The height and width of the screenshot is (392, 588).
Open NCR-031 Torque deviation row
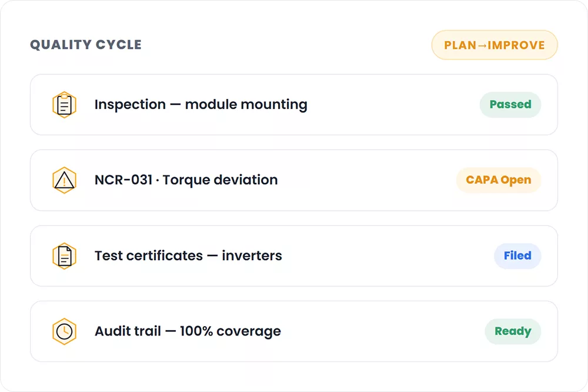(293, 180)
